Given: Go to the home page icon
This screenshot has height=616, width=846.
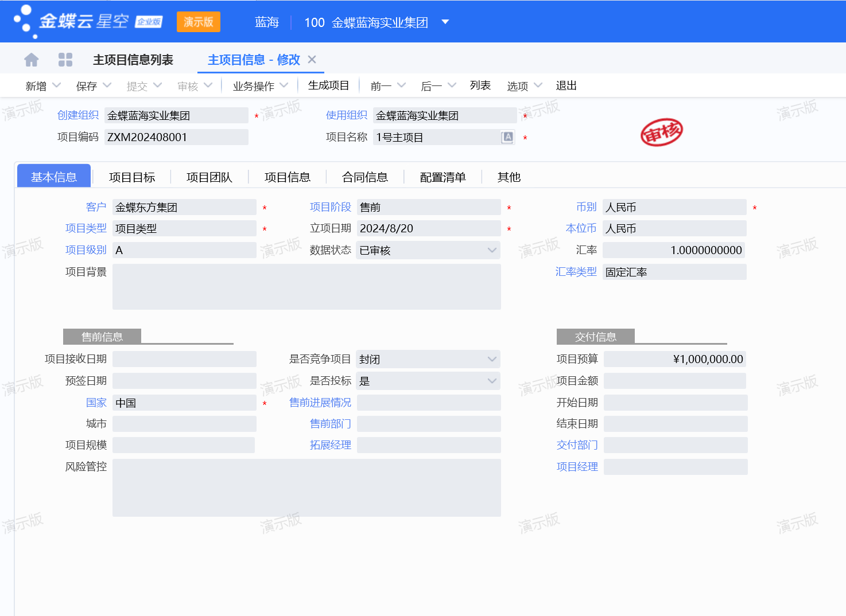Looking at the screenshot, I should pos(32,60).
